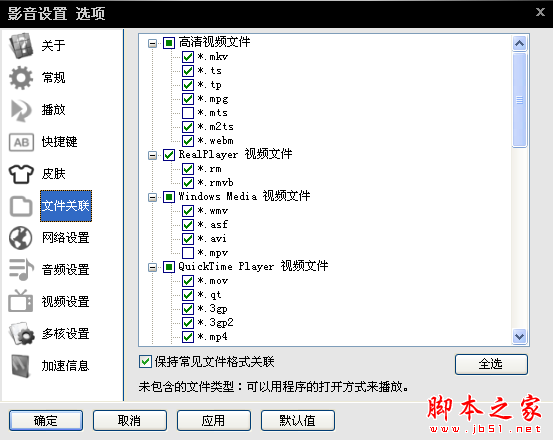Select the *.wmv row label

(x=213, y=211)
